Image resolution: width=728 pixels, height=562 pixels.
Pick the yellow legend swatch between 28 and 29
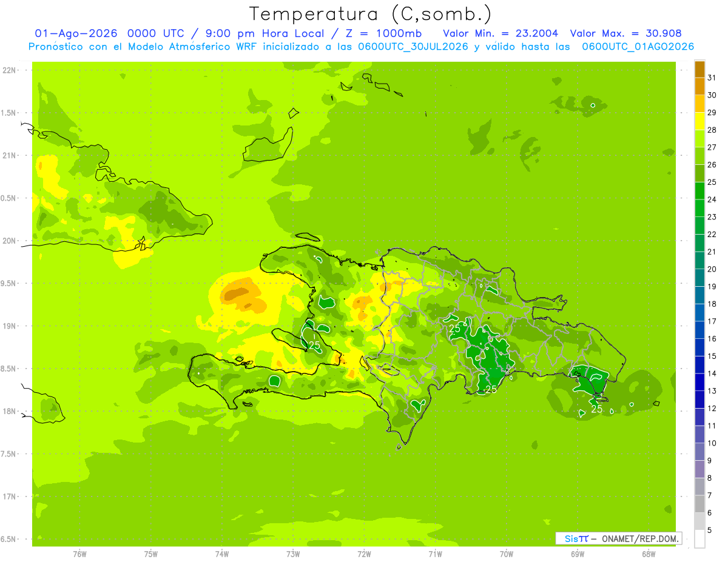pos(699,121)
